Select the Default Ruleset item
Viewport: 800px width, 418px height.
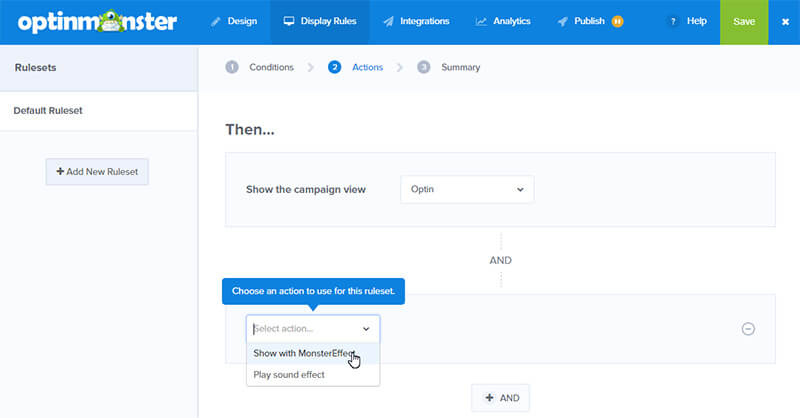coord(98,111)
